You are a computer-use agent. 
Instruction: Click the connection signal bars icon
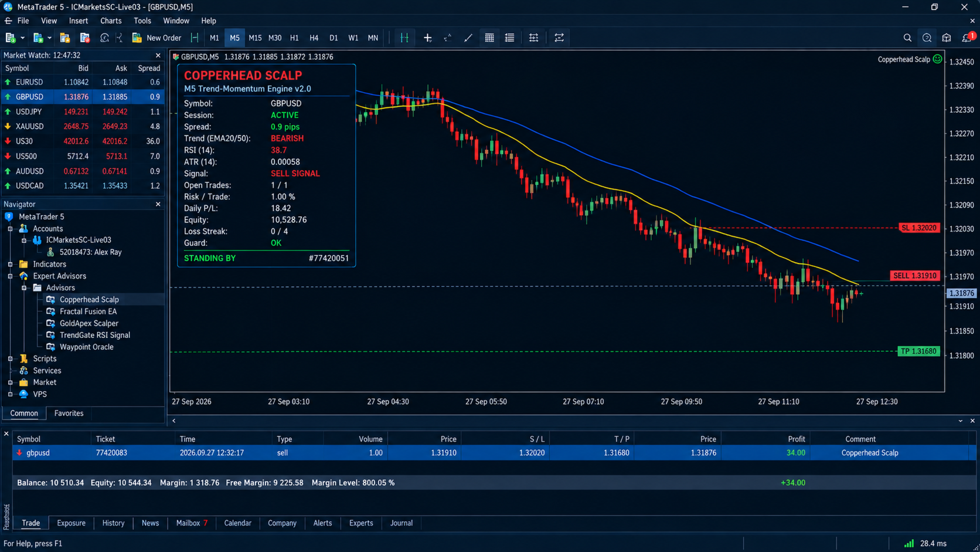[x=908, y=543]
